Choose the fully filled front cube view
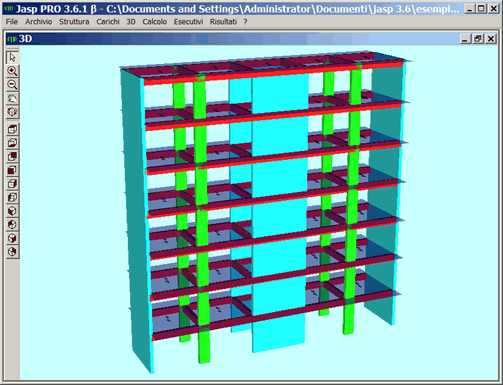Image resolution: width=503 pixels, height=385 pixels. point(12,170)
